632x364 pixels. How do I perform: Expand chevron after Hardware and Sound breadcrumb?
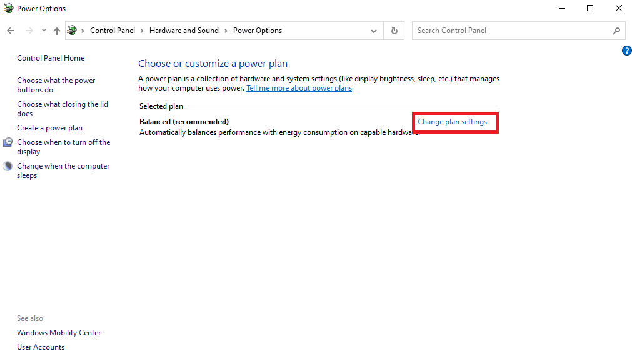pyautogui.click(x=226, y=31)
